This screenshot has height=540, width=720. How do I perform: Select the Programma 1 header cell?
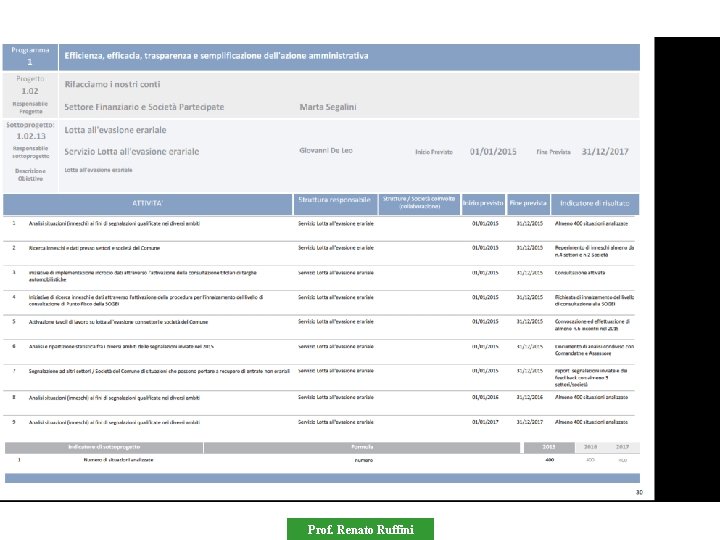click(30, 56)
